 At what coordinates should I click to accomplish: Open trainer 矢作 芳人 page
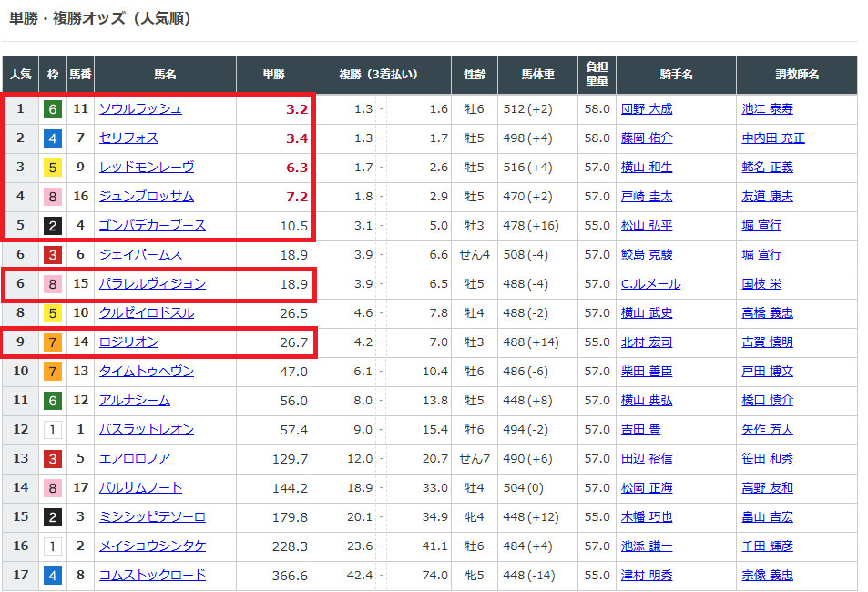tap(767, 429)
